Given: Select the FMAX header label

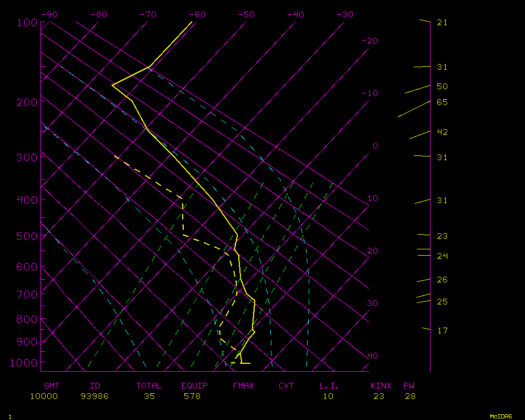Looking at the screenshot, I should point(243,386).
